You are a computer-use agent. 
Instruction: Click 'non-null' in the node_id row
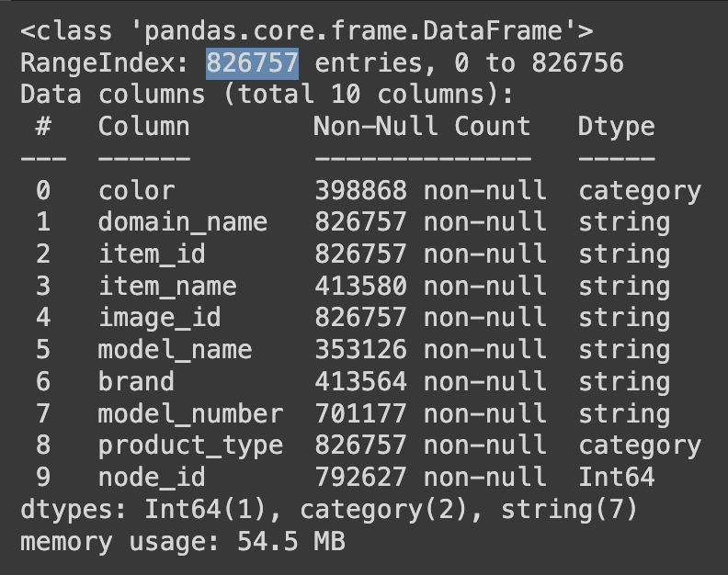(x=484, y=477)
